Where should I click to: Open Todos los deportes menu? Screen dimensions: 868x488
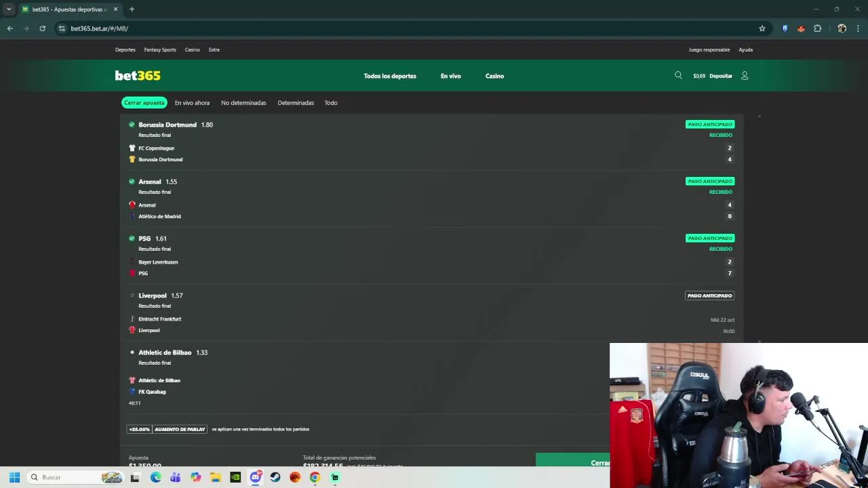390,76
